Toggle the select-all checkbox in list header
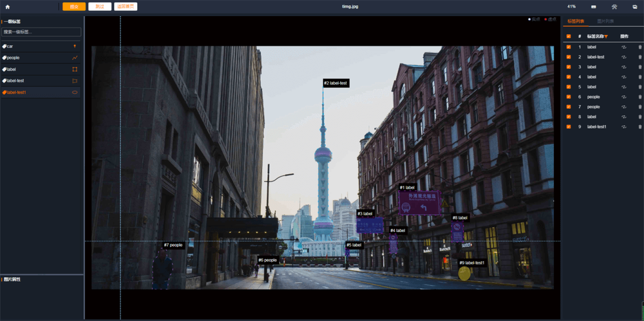The width and height of the screenshot is (644, 321). click(569, 36)
